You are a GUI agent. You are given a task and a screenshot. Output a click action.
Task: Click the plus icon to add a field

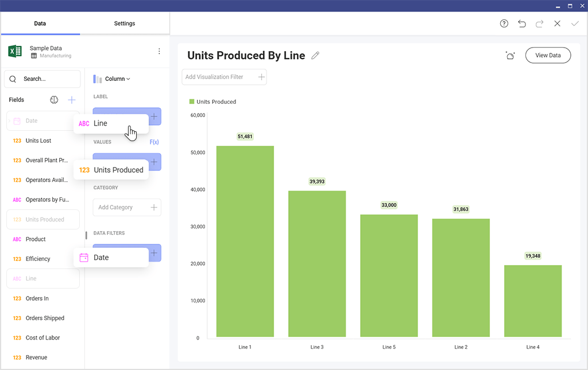coord(71,99)
